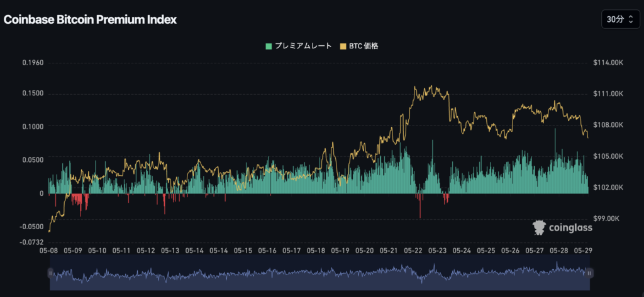The image size is (644, 297).
Task: Click the $108.00K right axis label
Action: 608,125
